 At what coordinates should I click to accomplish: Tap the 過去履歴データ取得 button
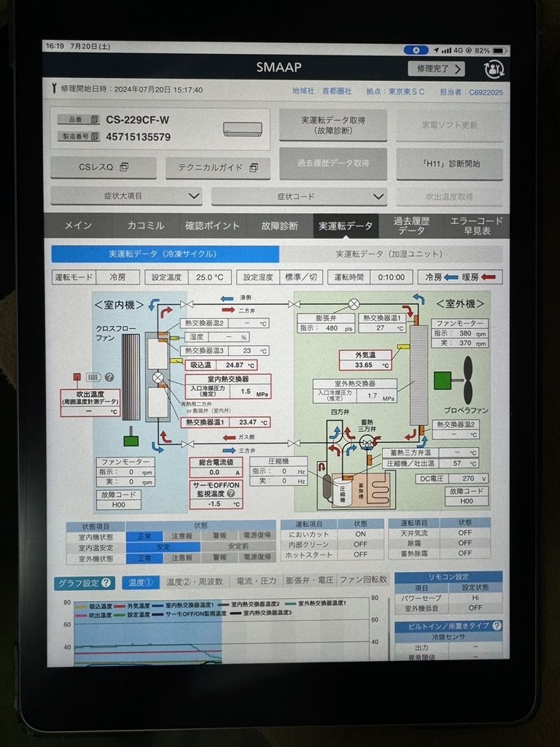[x=332, y=163]
